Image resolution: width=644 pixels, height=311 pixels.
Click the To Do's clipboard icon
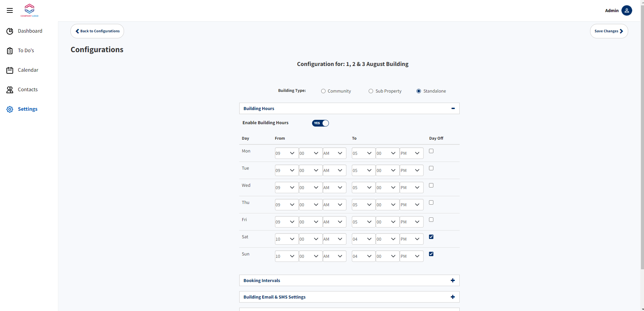10,51
